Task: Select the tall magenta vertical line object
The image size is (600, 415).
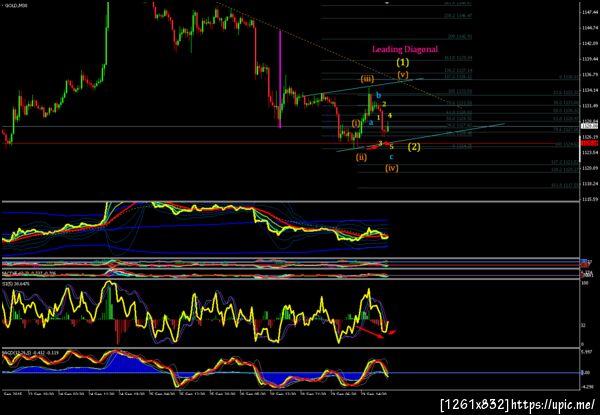Action: tap(280, 79)
